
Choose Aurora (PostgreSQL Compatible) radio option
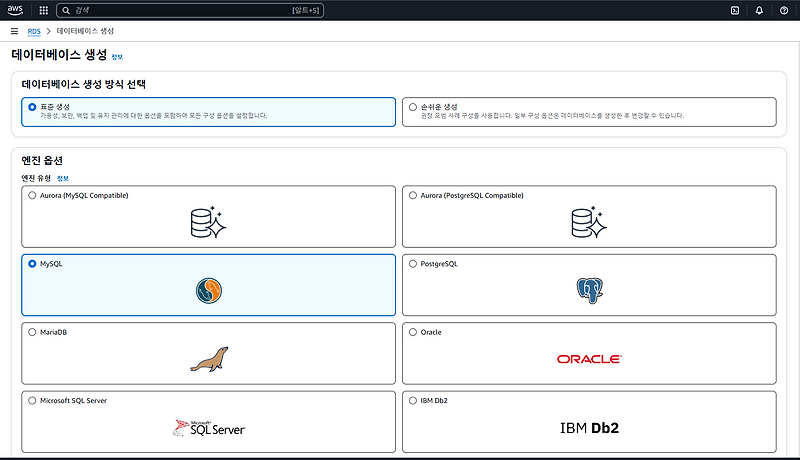(x=413, y=195)
